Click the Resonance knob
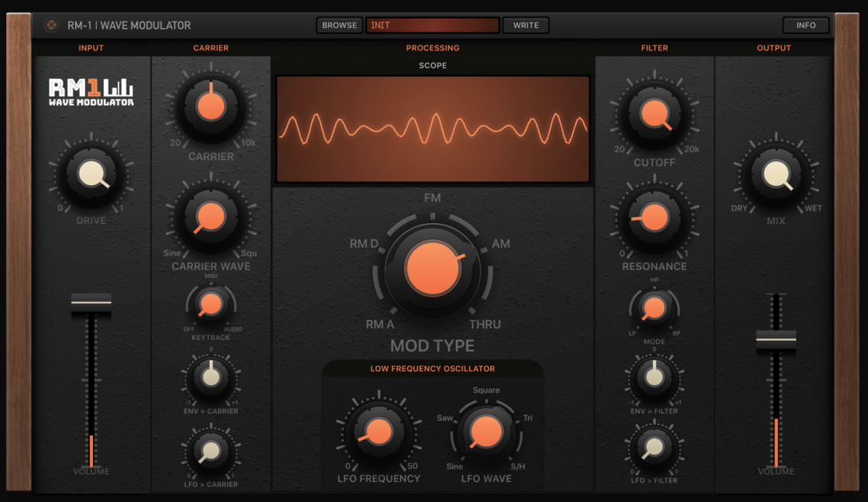 pyautogui.click(x=654, y=217)
